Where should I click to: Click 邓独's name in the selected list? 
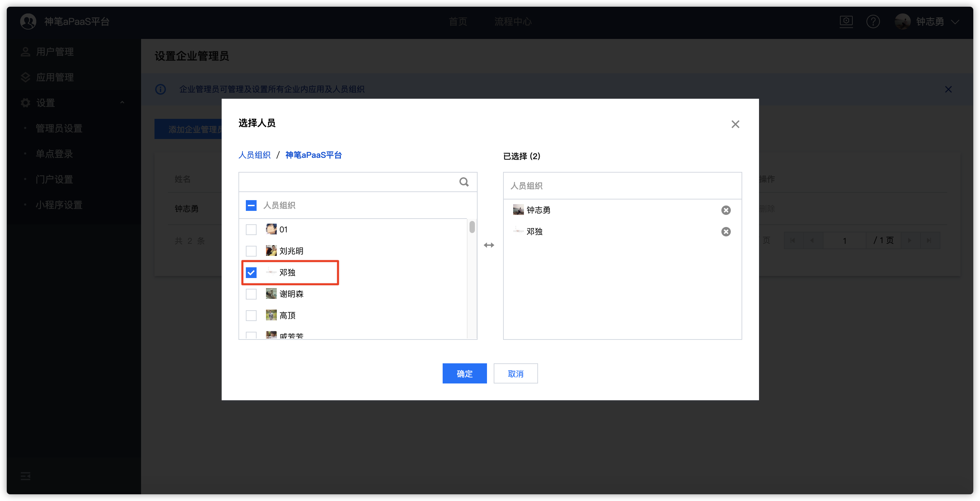(534, 231)
